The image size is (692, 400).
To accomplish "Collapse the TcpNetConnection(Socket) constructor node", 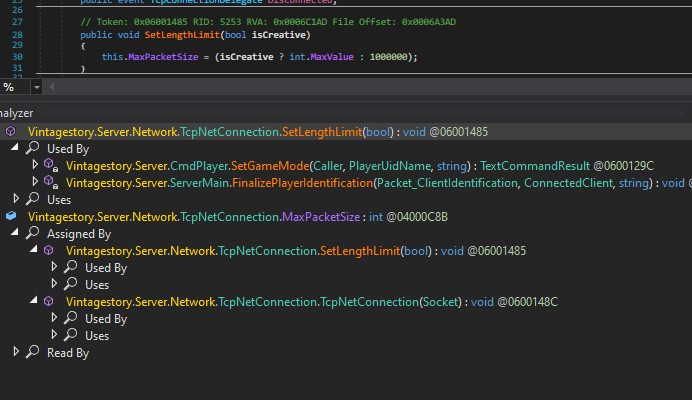I will click(36, 301).
